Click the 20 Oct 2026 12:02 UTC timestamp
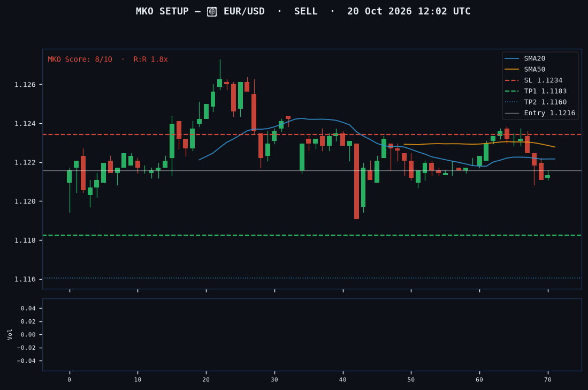This screenshot has width=588, height=390. click(x=409, y=11)
